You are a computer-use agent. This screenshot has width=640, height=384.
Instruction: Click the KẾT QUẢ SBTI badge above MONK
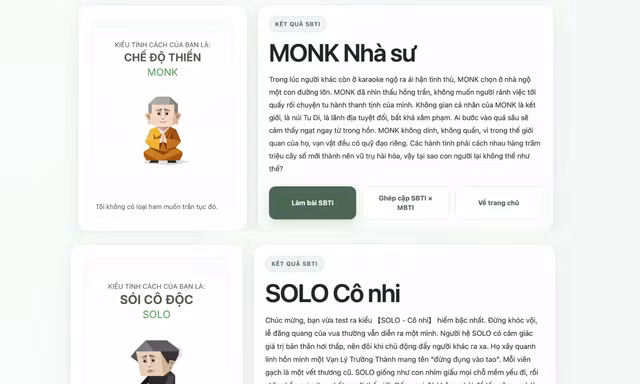298,24
